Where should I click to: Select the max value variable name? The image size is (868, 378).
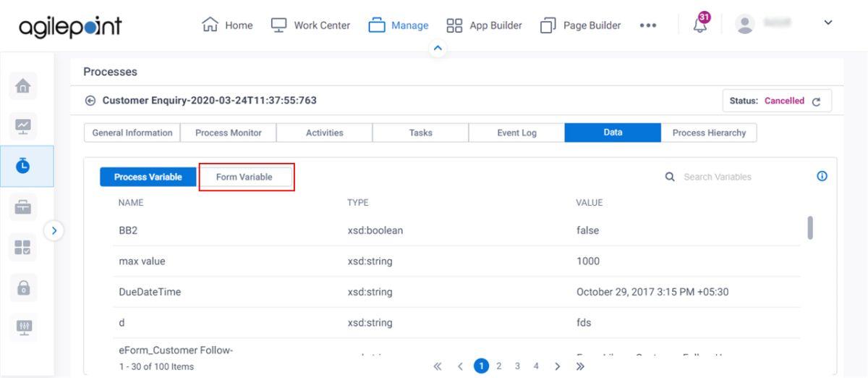coord(142,261)
